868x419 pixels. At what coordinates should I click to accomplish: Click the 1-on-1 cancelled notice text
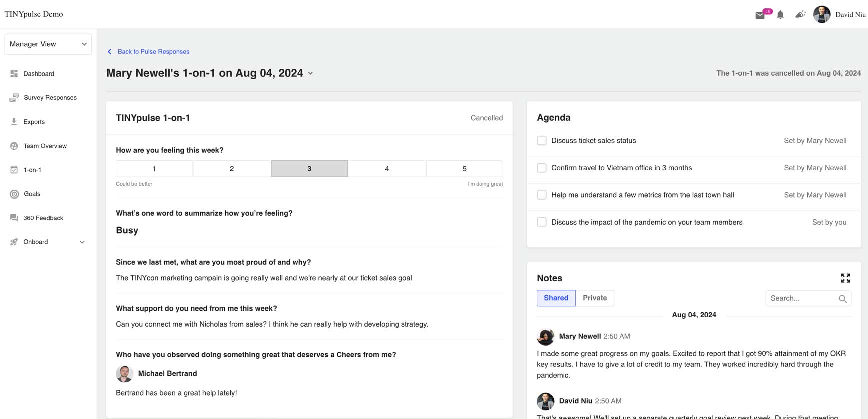pyautogui.click(x=788, y=73)
